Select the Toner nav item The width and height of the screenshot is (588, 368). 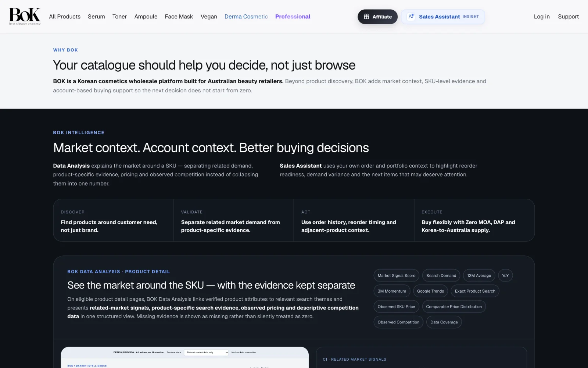(x=119, y=17)
